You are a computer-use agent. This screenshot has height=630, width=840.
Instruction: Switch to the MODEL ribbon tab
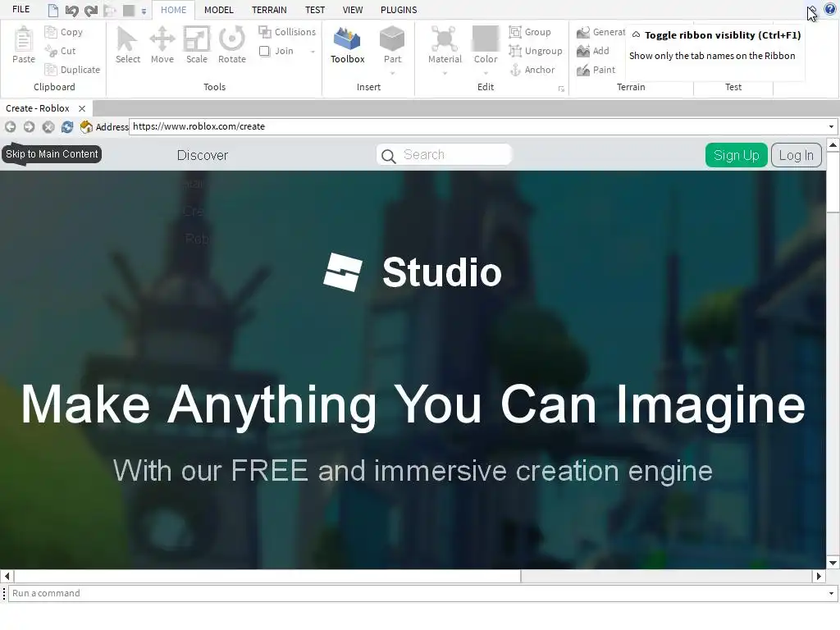[218, 10]
